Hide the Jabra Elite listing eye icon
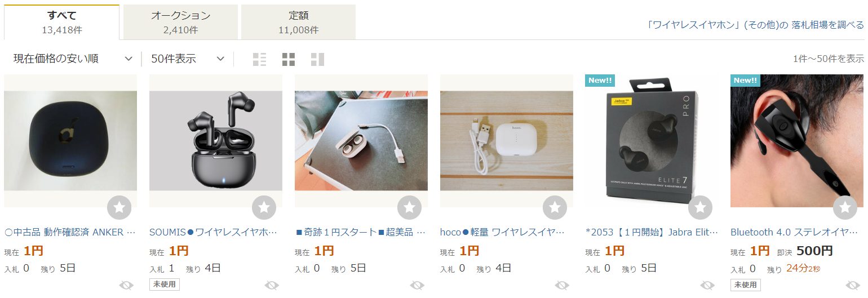The height and width of the screenshot is (298, 868). (707, 285)
